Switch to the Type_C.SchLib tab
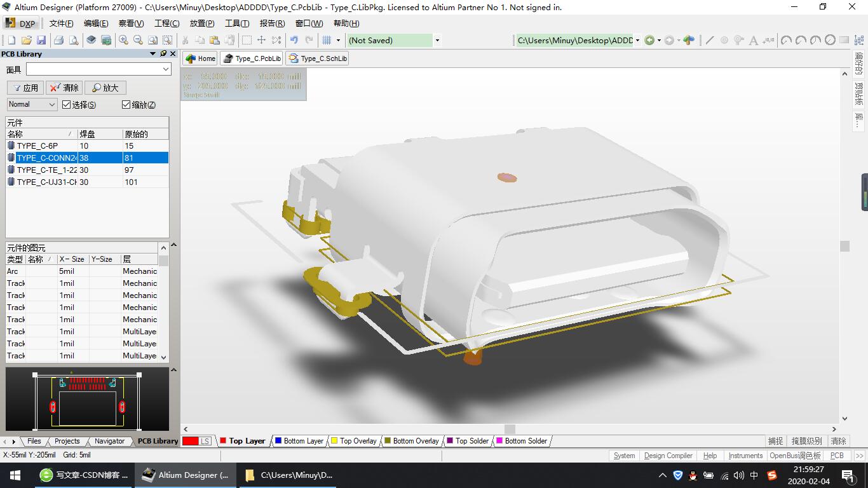 (x=317, y=58)
